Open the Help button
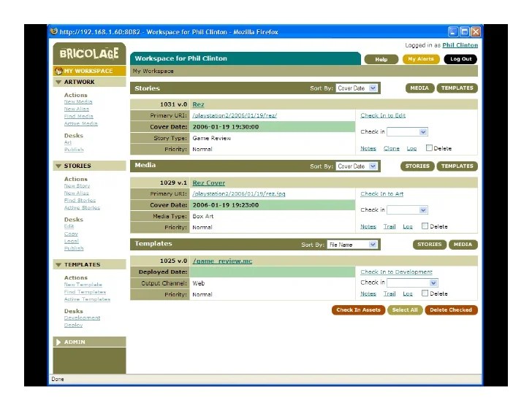Image resolution: width=532 pixels, height=411 pixels. 381,59
